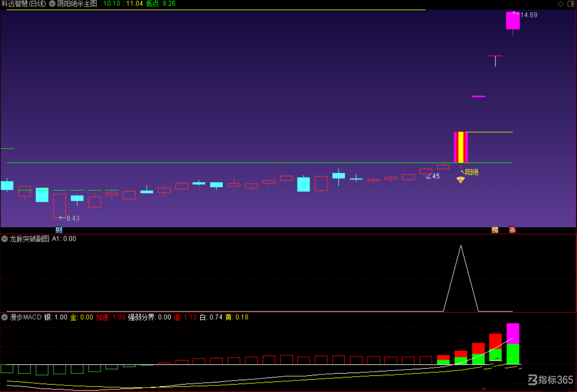Click the 加速: 1.00 value
This screenshot has height=392, width=577.
(x=111, y=317)
